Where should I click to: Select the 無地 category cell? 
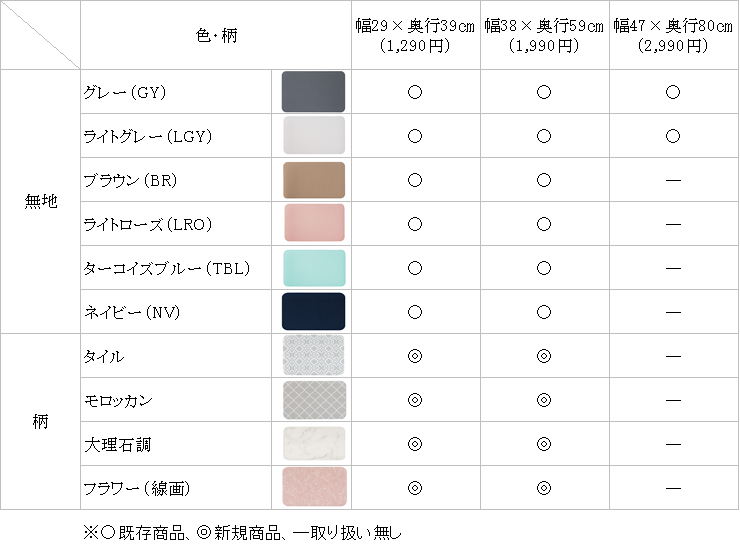tap(41, 202)
